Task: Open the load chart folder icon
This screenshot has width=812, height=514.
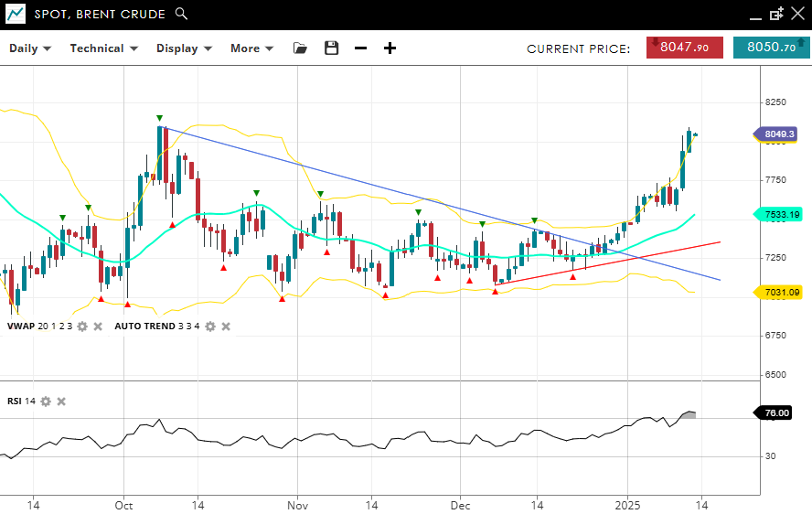Action: click(300, 48)
